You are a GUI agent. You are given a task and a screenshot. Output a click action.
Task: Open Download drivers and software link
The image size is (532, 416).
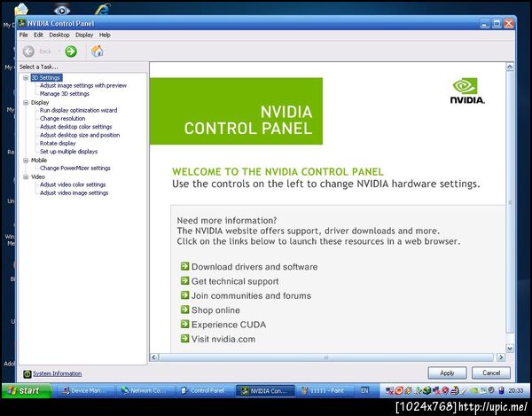[x=254, y=267]
